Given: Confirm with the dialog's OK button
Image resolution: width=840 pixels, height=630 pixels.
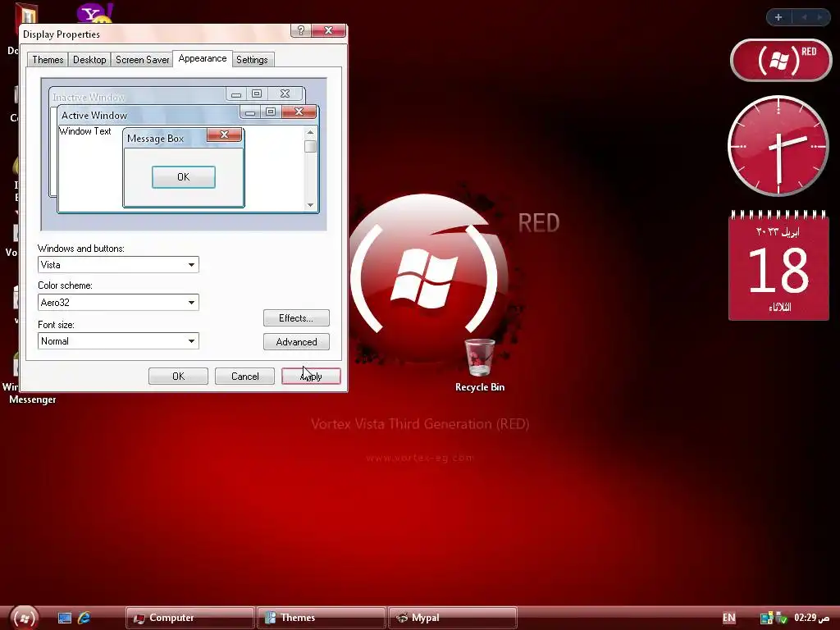Looking at the screenshot, I should 178,376.
